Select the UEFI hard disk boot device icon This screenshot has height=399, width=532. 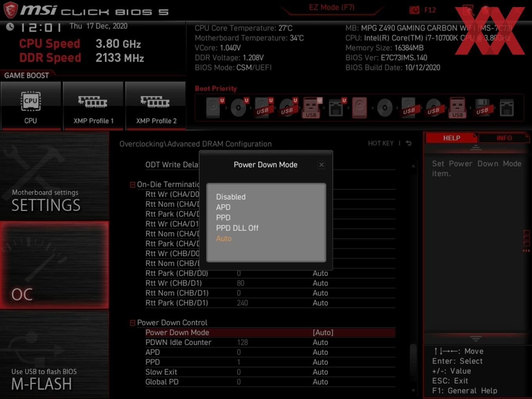(215, 108)
